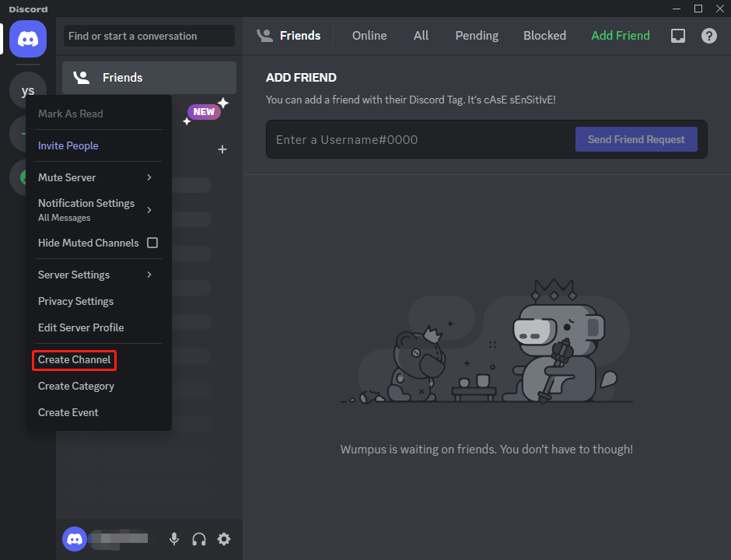The width and height of the screenshot is (731, 560).
Task: Select Create Channel
Action: [x=74, y=360]
